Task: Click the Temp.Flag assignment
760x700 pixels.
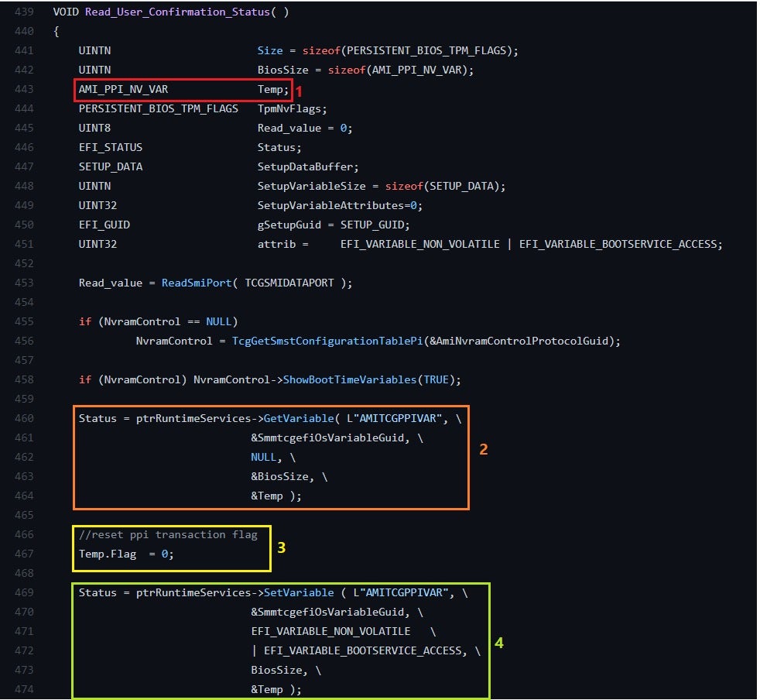Action: 132,554
